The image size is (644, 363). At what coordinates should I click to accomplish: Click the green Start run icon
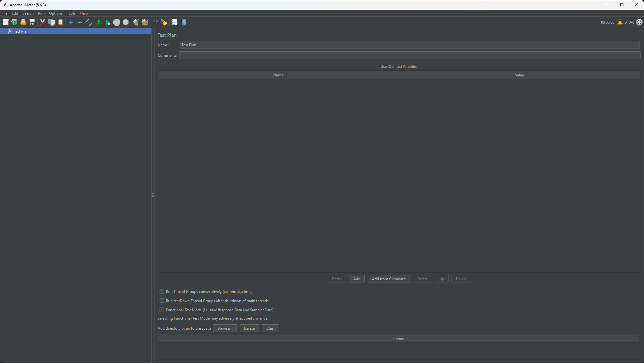click(x=99, y=22)
